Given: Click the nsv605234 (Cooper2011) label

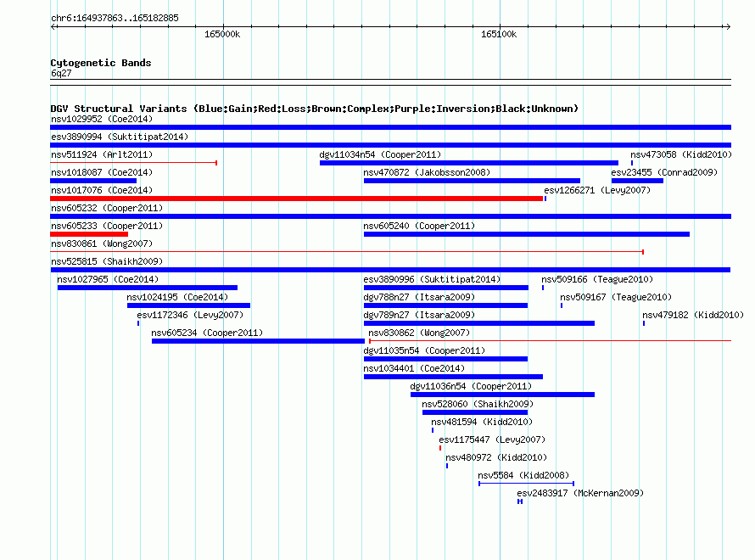Looking at the screenshot, I should [x=207, y=333].
